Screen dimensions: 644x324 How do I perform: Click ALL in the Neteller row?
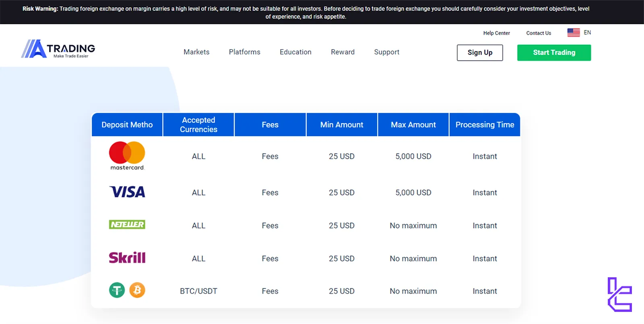coord(198,226)
